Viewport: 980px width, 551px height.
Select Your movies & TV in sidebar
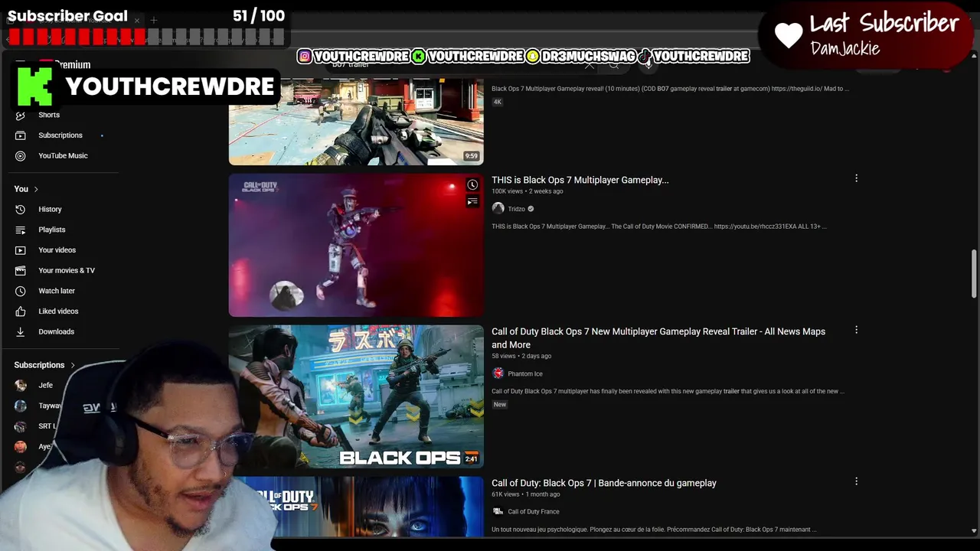click(x=67, y=270)
